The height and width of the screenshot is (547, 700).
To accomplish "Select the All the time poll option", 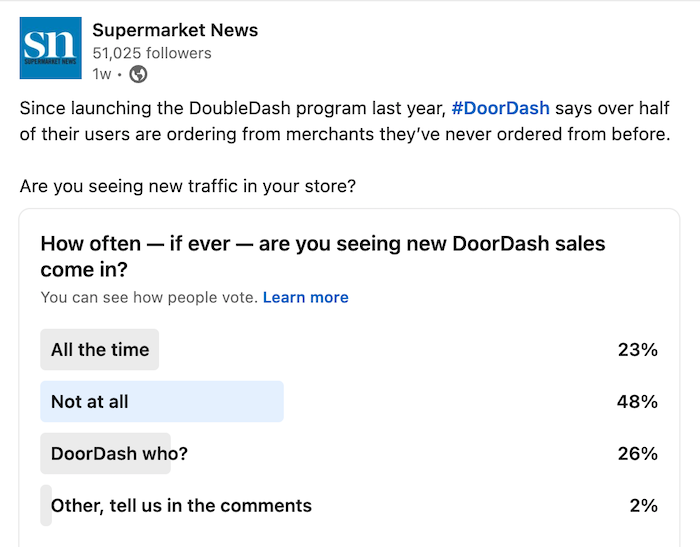I will click(x=349, y=350).
